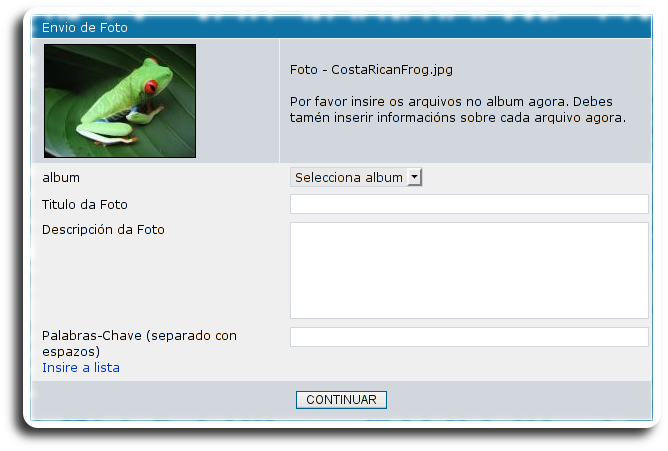This screenshot has width=668, height=451.
Task: Focus the Palabras-Chave input field
Action: click(469, 337)
